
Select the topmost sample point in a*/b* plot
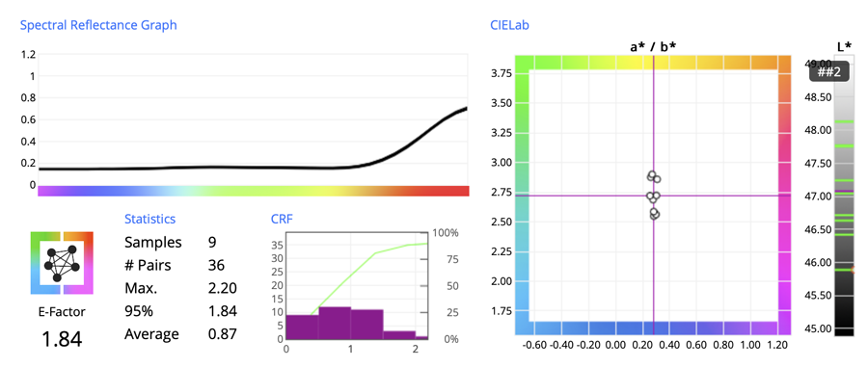[x=652, y=175]
